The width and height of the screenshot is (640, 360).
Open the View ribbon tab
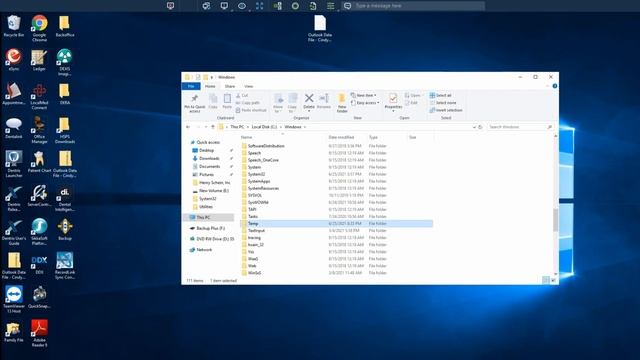[x=248, y=86]
